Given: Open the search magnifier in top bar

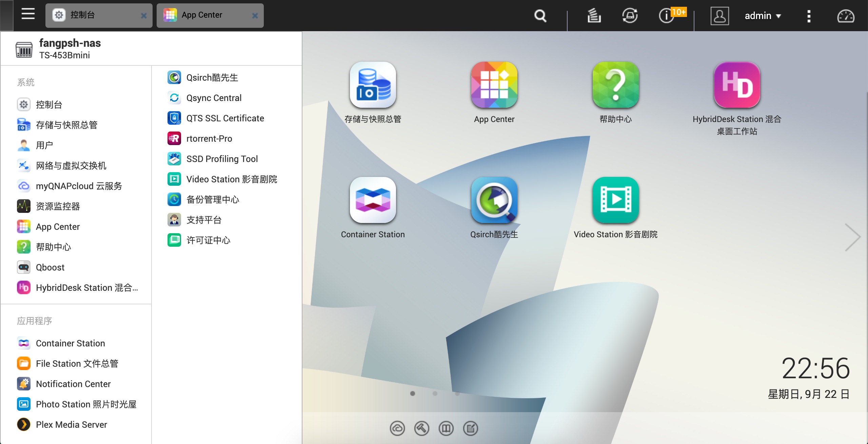Looking at the screenshot, I should point(540,16).
